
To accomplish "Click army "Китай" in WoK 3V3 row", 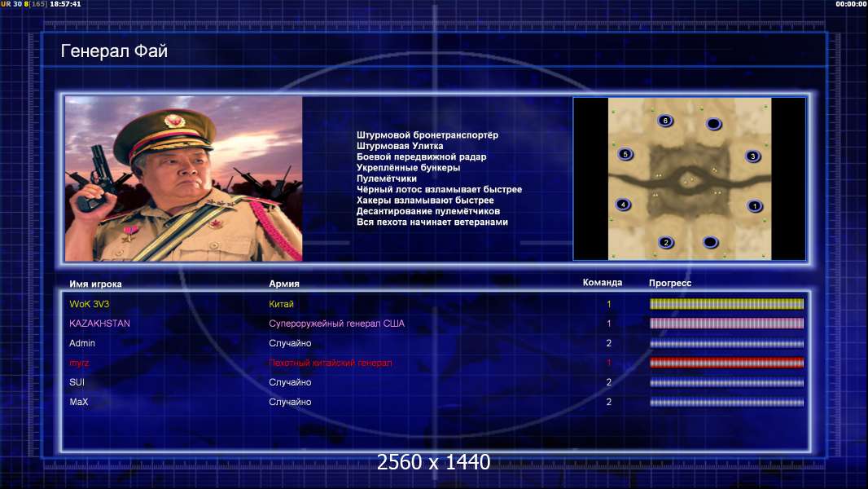I will (281, 304).
